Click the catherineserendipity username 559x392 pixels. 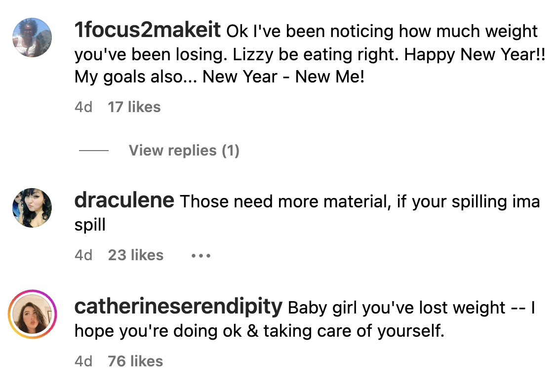pos(178,307)
